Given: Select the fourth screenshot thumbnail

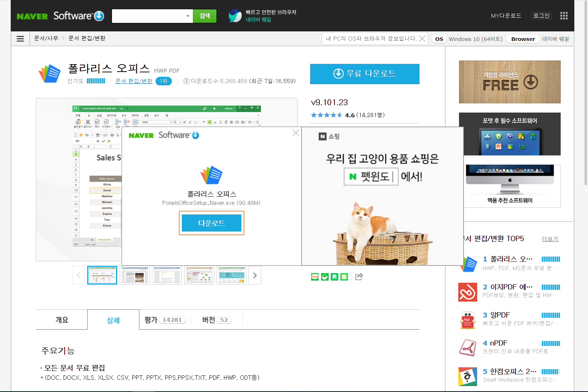Looking at the screenshot, I should point(199,275).
